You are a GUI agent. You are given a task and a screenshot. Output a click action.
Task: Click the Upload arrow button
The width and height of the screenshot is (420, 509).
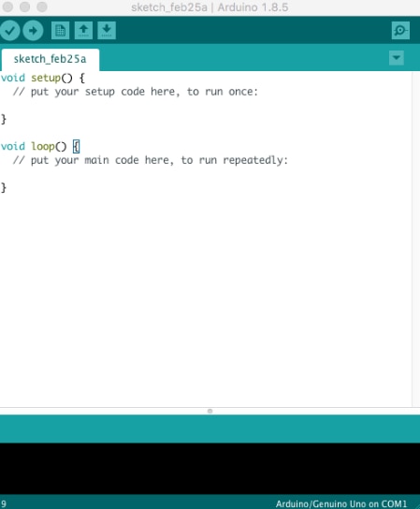pos(33,31)
